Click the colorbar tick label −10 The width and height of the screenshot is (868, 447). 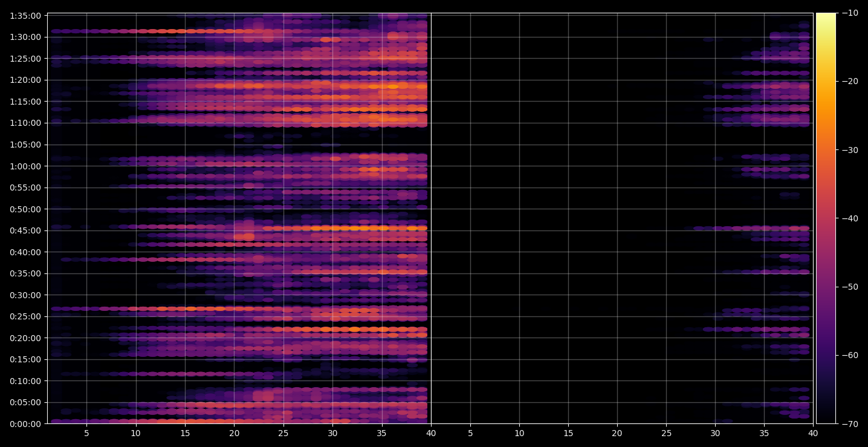[849, 13]
